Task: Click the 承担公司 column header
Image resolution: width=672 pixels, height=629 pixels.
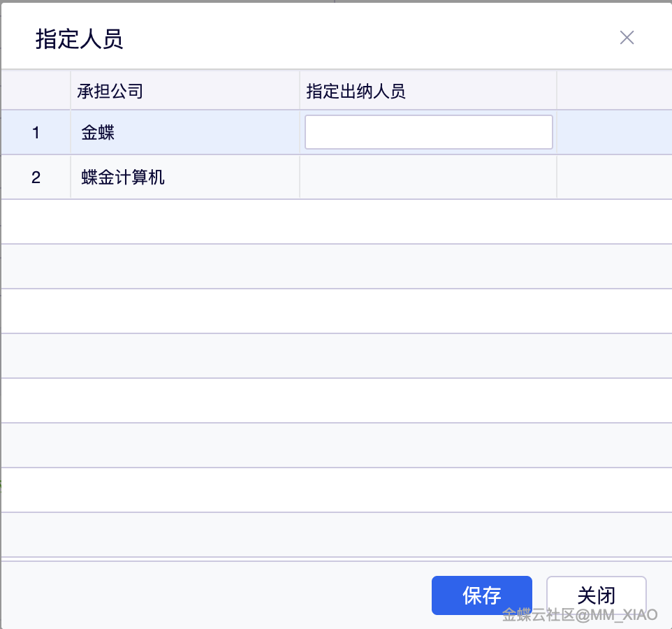Action: point(185,91)
